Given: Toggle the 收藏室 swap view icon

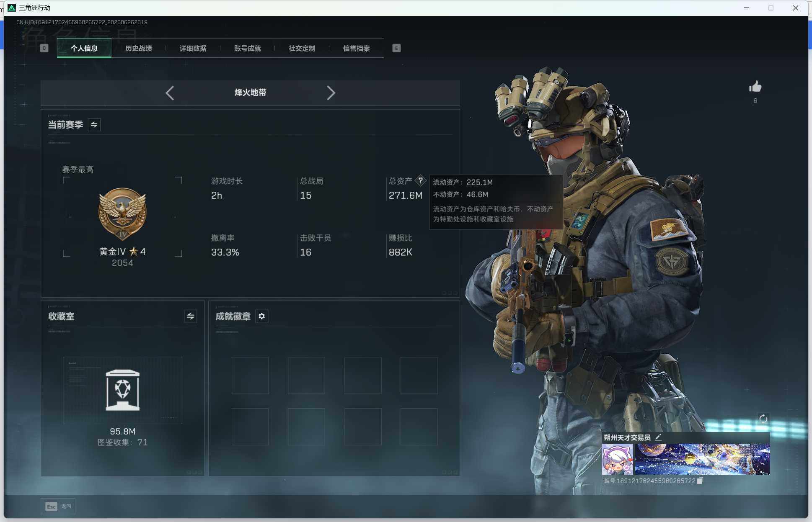Looking at the screenshot, I should (191, 316).
